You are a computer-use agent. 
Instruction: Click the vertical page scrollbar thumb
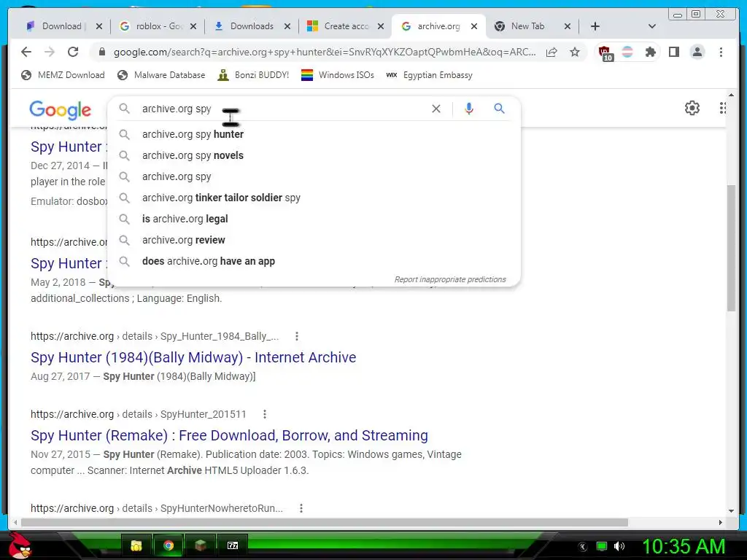(x=731, y=248)
